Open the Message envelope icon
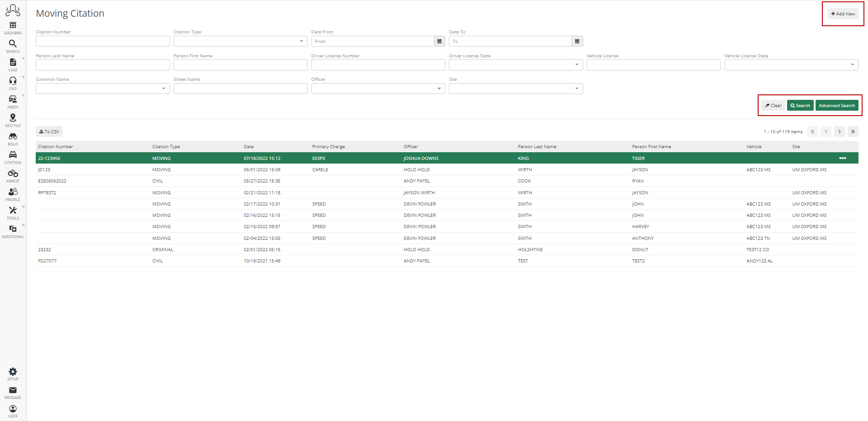 coord(12,390)
